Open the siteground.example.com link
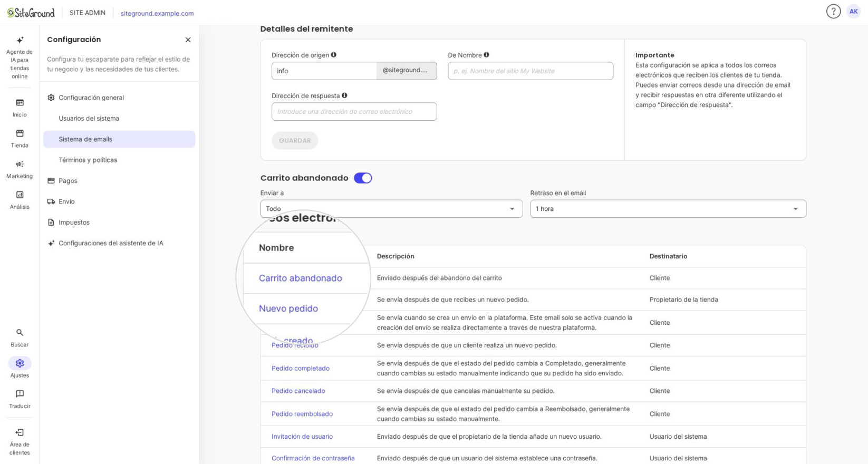868x464 pixels. click(x=157, y=13)
